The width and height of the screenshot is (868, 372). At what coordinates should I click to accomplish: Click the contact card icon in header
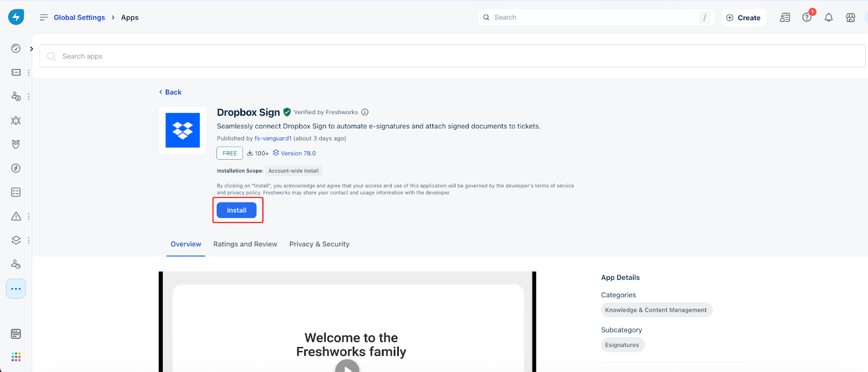[785, 17]
